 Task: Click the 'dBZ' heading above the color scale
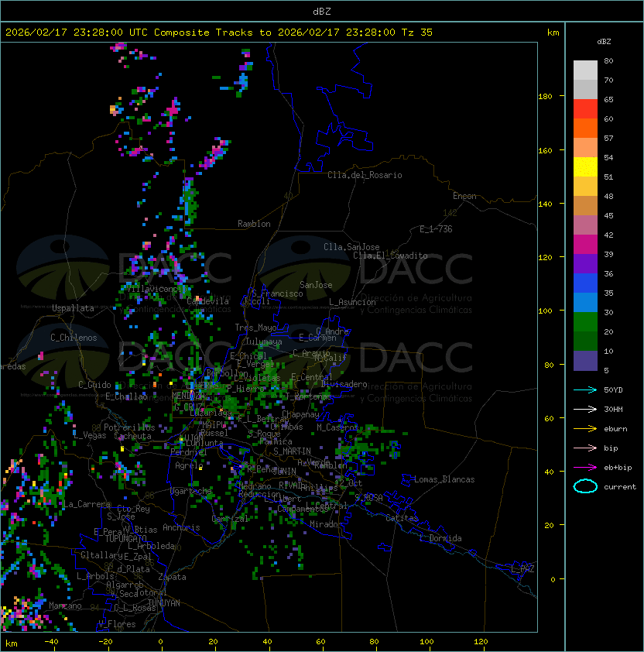(604, 41)
